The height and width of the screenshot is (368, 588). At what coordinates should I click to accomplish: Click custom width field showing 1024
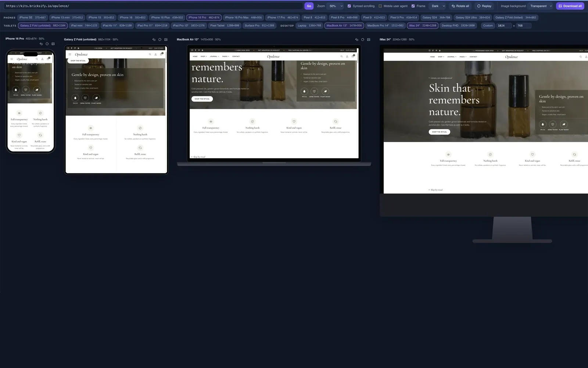504,25
